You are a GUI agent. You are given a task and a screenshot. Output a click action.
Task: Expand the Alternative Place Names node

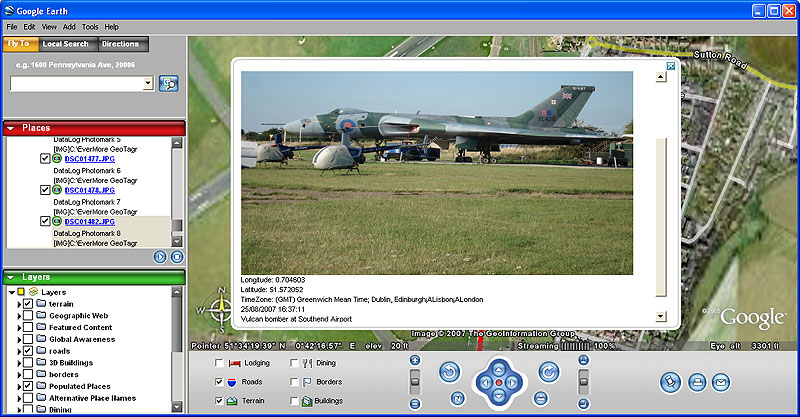[19, 398]
